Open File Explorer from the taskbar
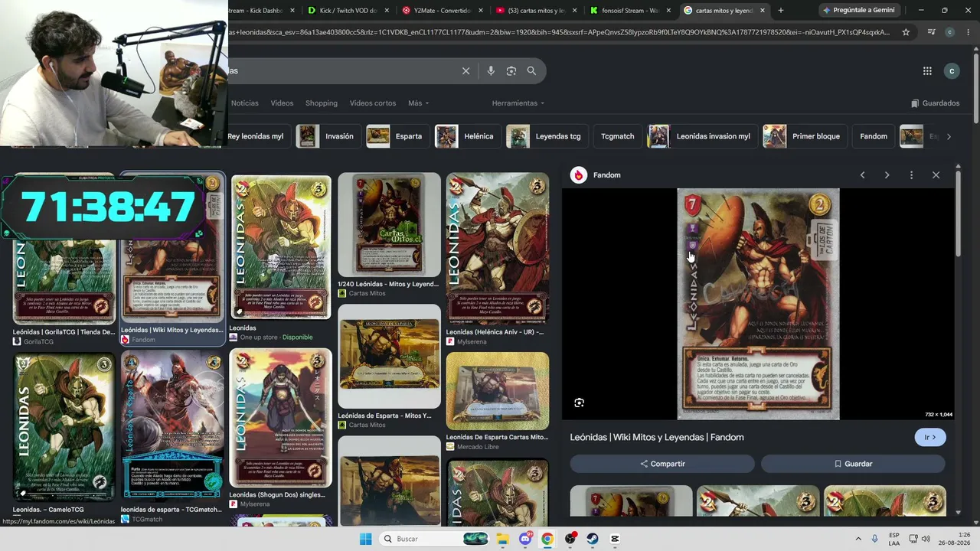This screenshot has width=980, height=551. (502, 539)
